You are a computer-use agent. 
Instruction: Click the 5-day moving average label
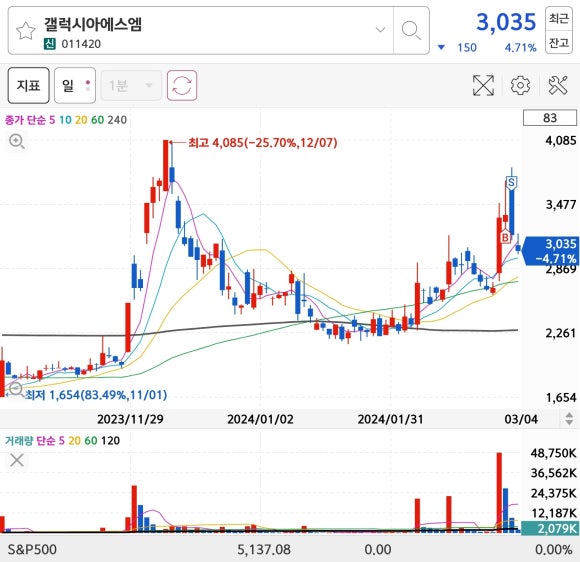(52, 120)
